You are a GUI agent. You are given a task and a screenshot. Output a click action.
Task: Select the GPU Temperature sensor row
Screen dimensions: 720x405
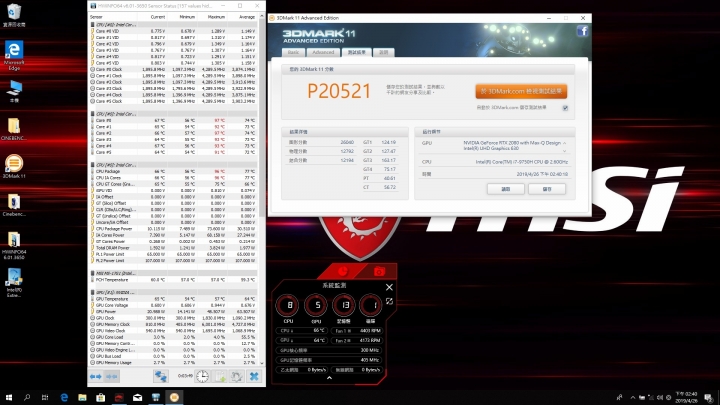[174, 299]
